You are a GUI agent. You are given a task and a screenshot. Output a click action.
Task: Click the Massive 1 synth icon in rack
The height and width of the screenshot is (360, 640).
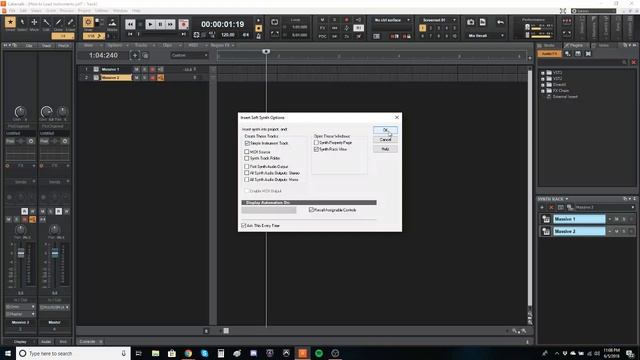(546, 219)
